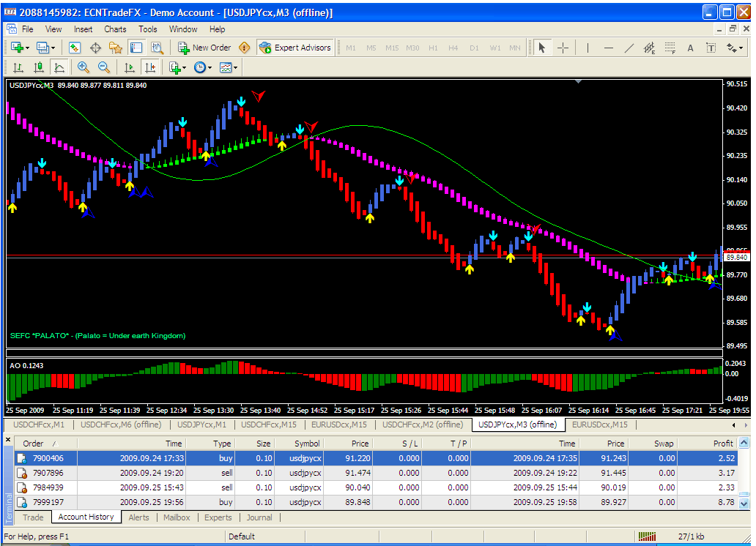Expand the Profiles dropdown arrow

point(53,48)
